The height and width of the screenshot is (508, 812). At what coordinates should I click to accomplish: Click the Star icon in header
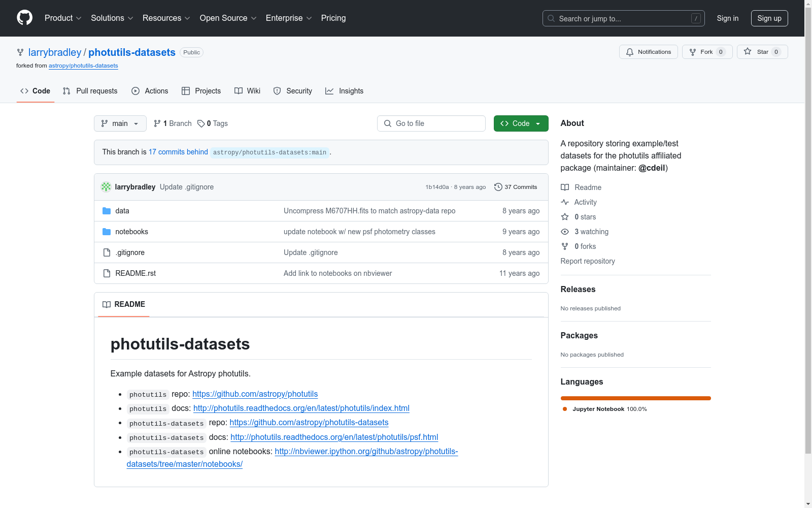(748, 51)
